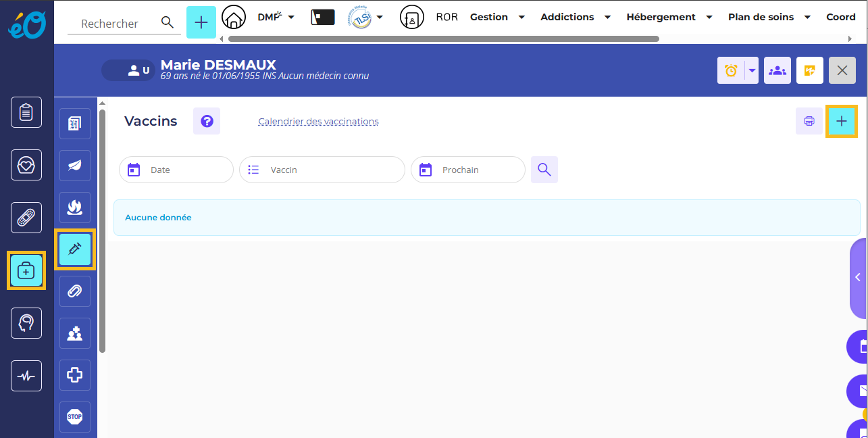Screen dimensions: 868x438
Task: Open the help question mark icon
Action: 207,122
